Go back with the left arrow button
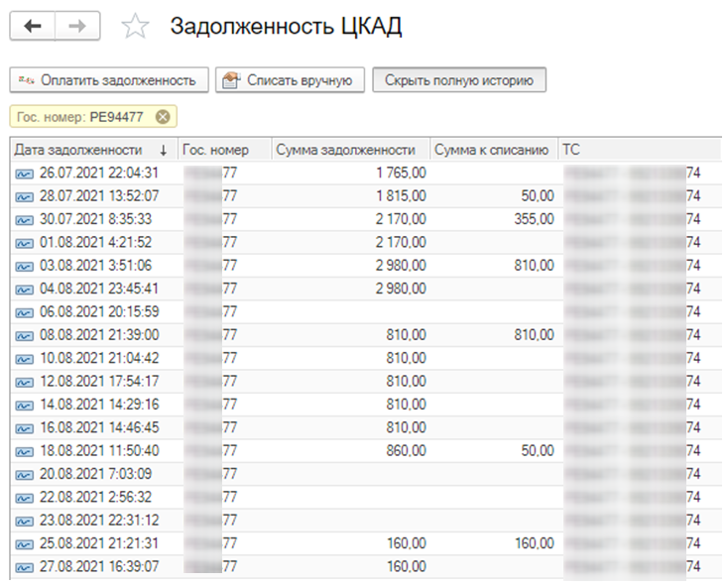Image resolution: width=728 pixels, height=587 pixels. (33, 26)
